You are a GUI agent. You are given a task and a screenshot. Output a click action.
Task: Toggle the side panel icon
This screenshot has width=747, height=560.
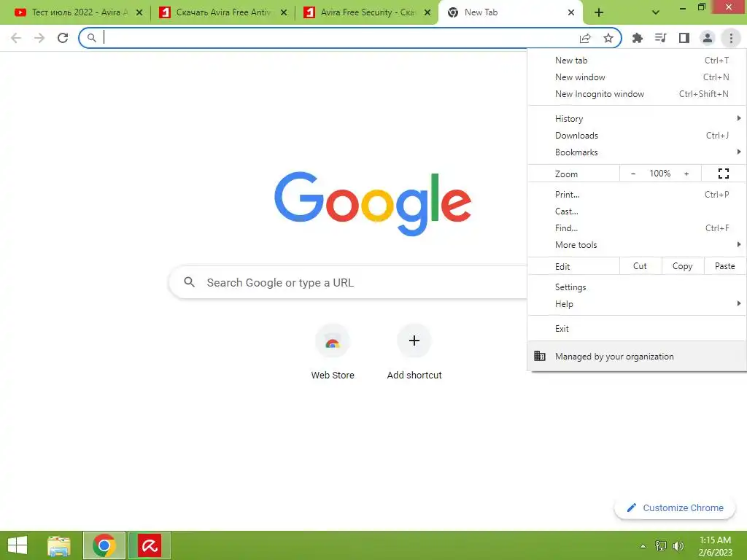coord(684,38)
